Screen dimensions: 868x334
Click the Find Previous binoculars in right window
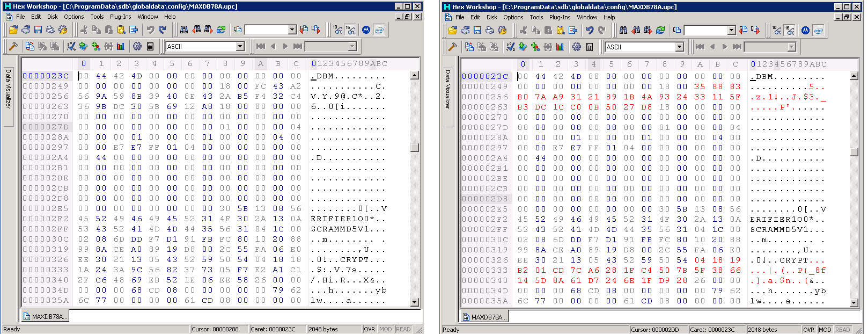pos(636,30)
